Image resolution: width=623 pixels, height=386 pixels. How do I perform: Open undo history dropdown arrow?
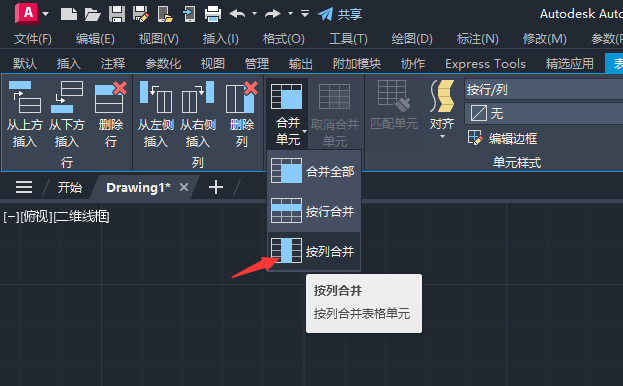(254, 14)
